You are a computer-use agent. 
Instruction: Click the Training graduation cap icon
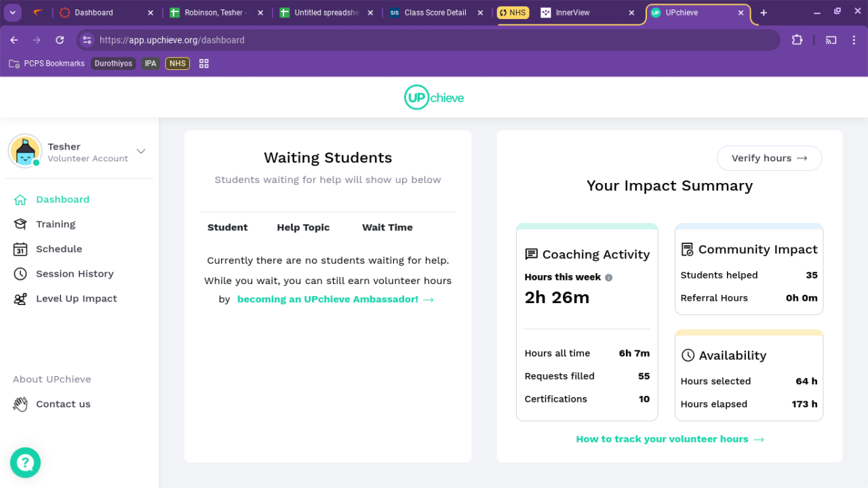point(20,224)
